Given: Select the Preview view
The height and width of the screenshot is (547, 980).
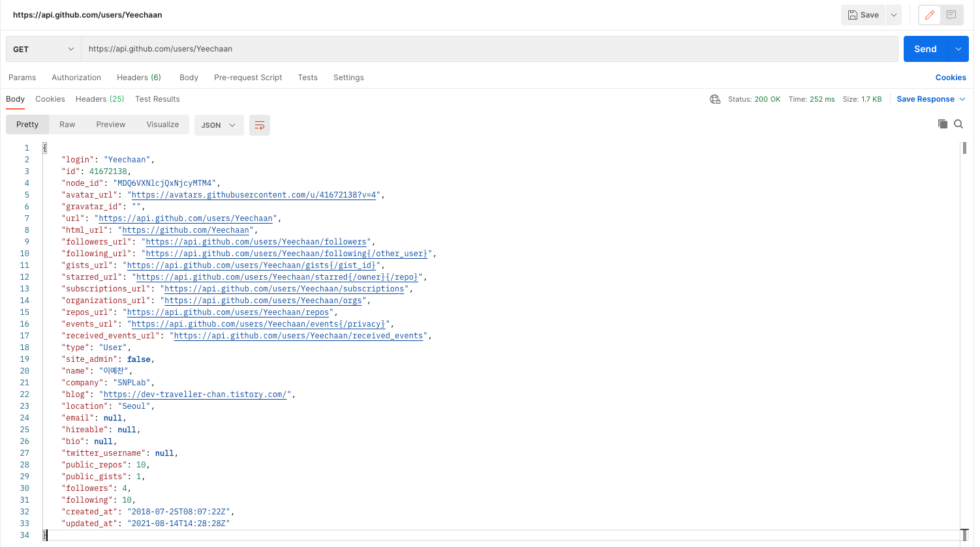Looking at the screenshot, I should click(x=111, y=125).
